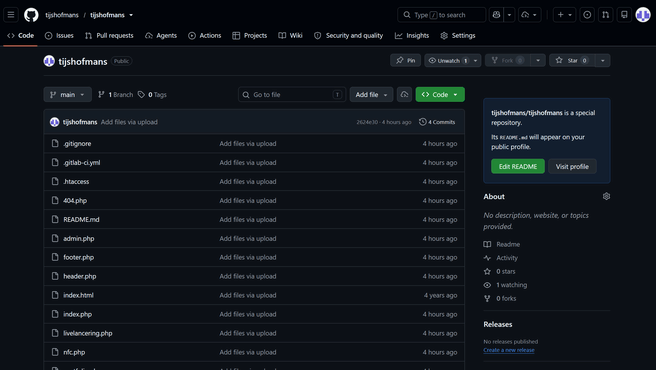656x370 pixels.
Task: Click the search box in header
Action: (441, 15)
